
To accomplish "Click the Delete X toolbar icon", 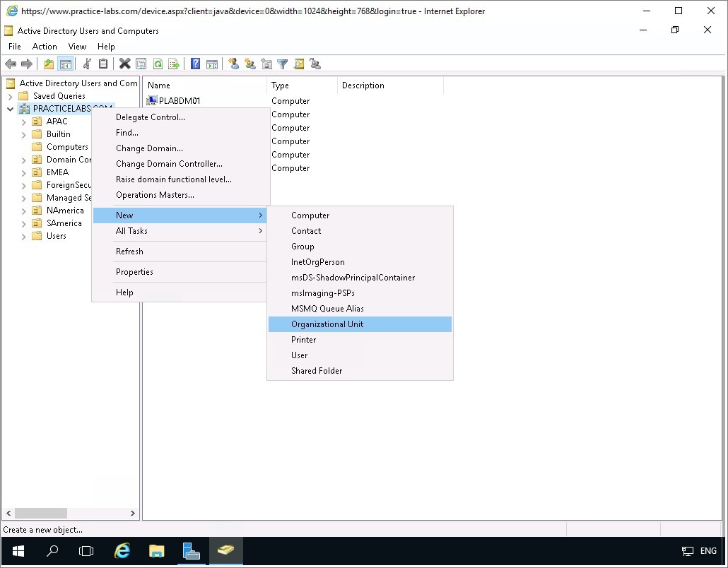I will pyautogui.click(x=124, y=64).
